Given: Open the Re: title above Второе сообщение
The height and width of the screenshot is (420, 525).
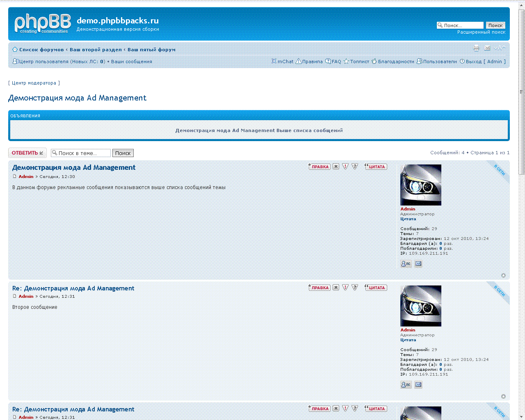Looking at the screenshot, I should (73, 288).
